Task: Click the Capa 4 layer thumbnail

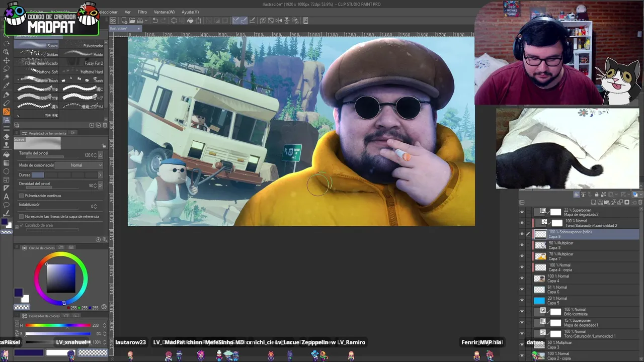Action: pyautogui.click(x=539, y=279)
